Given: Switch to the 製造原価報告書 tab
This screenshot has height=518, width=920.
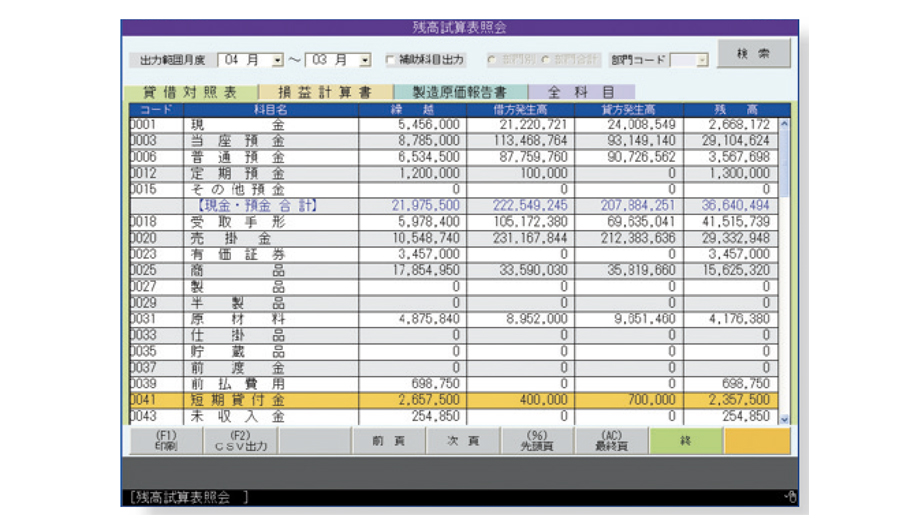Looking at the screenshot, I should [460, 92].
